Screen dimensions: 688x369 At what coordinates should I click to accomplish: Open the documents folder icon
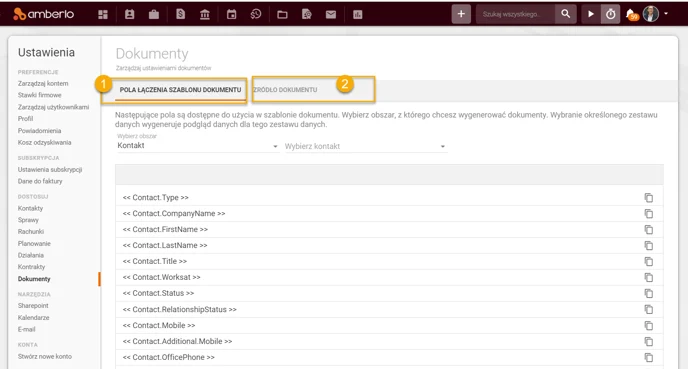click(282, 15)
